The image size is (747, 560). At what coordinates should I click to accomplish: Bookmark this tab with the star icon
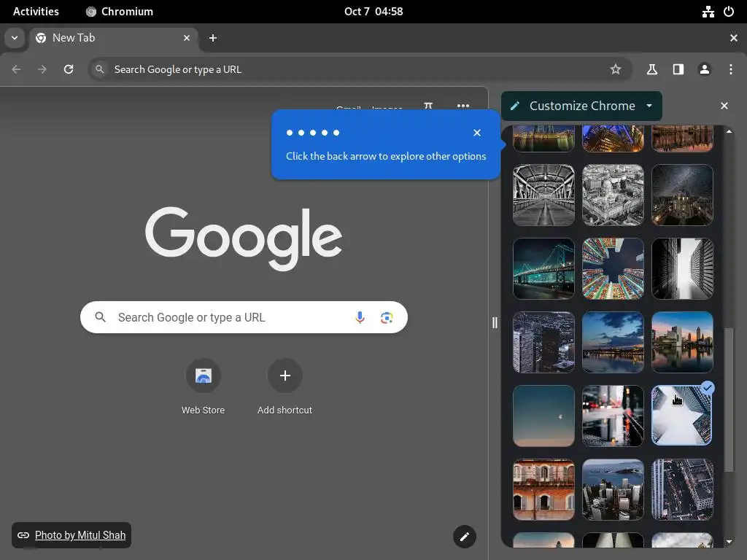[616, 69]
